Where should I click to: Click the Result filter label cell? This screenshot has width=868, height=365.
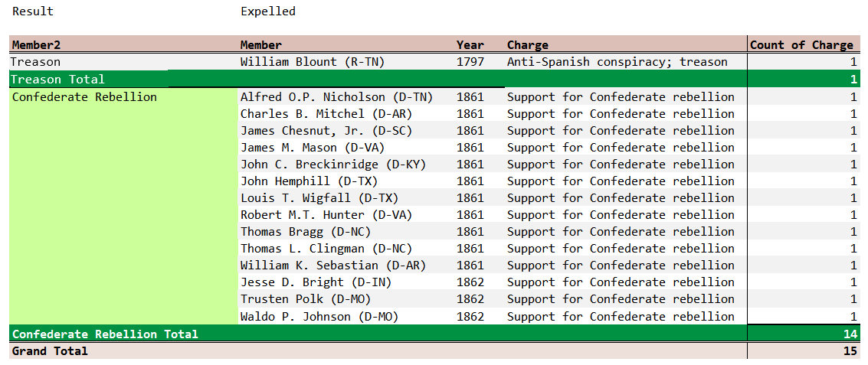pos(33,11)
